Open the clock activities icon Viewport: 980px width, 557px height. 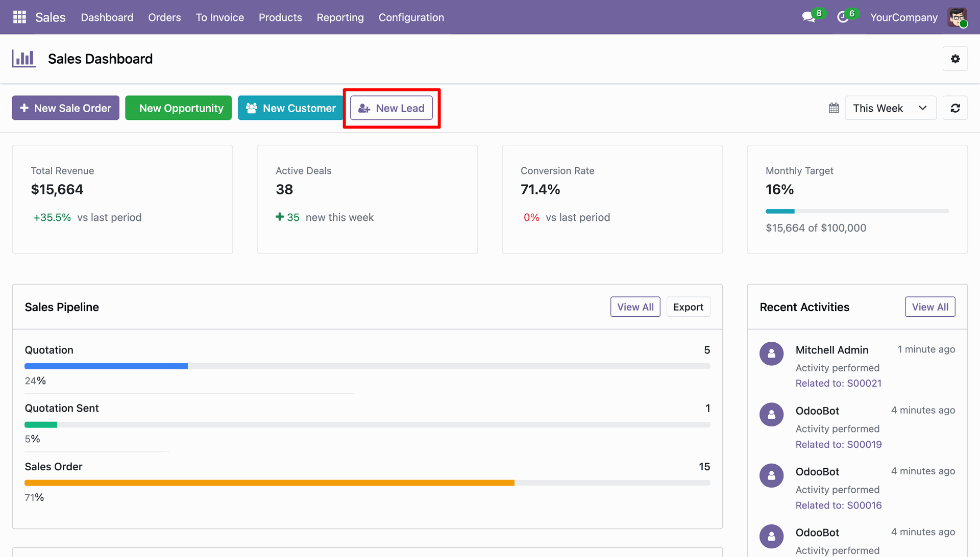[x=843, y=17]
